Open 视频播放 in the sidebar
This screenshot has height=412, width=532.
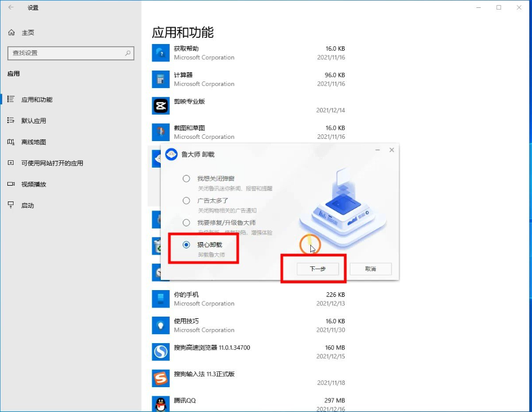pyautogui.click(x=34, y=185)
